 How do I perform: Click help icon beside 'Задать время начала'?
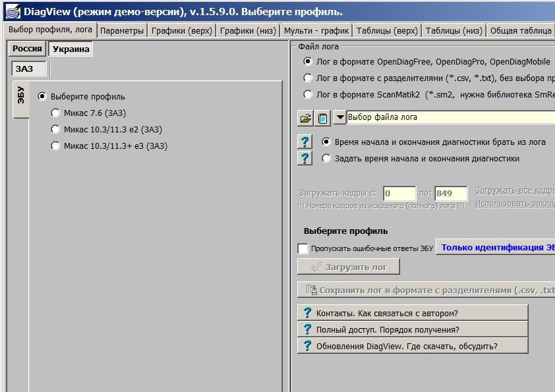coord(305,158)
